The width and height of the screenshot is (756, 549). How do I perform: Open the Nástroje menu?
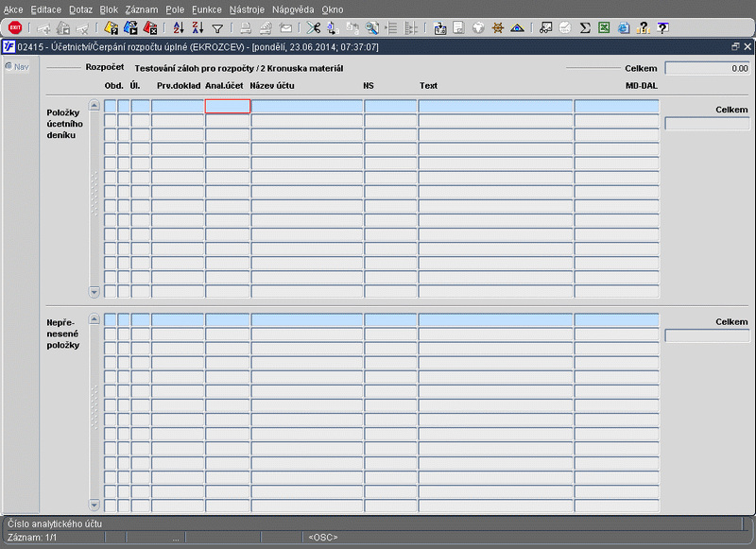tap(247, 9)
